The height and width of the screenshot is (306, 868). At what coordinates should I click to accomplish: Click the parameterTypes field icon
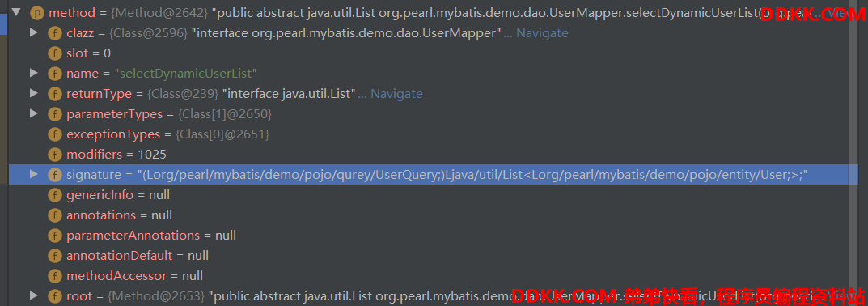point(55,113)
